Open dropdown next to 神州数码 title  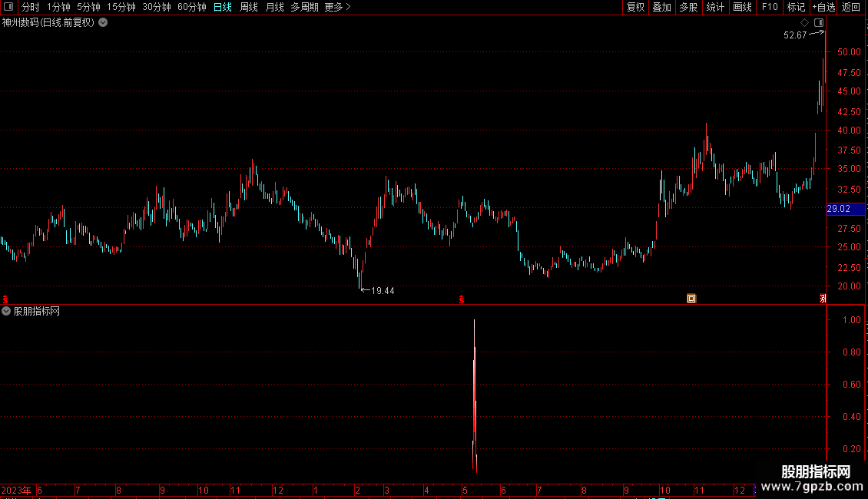[x=103, y=23]
